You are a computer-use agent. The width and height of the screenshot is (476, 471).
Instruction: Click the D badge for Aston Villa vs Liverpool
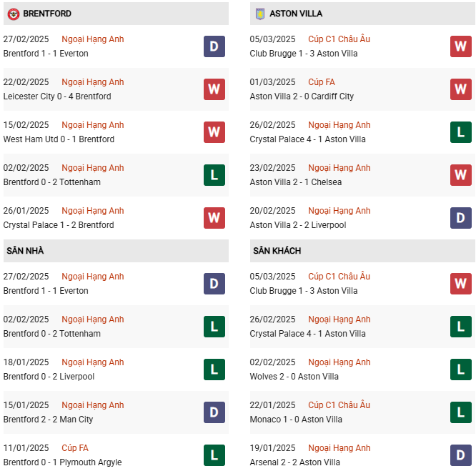tap(461, 218)
